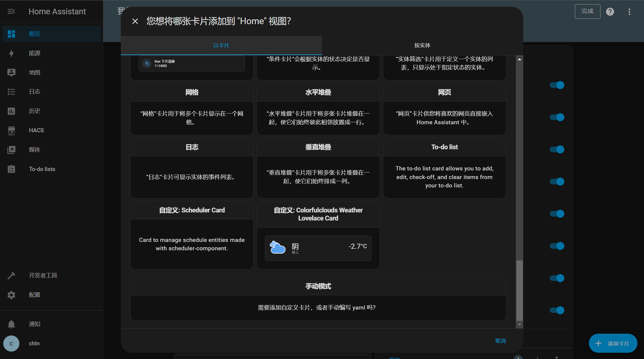Choose the To-do list card
The image size is (644, 359).
(445, 168)
